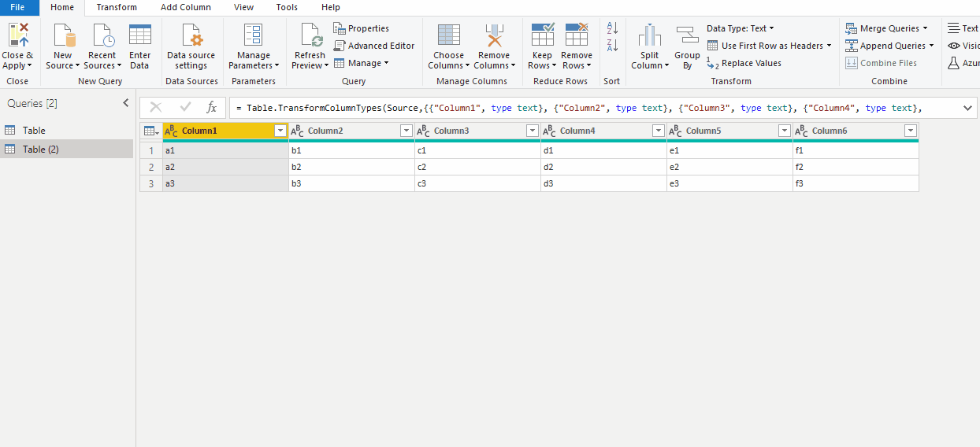Viewport: 980px width, 447px height.
Task: Open the Data Type: Text dropdown
Action: pos(741,28)
